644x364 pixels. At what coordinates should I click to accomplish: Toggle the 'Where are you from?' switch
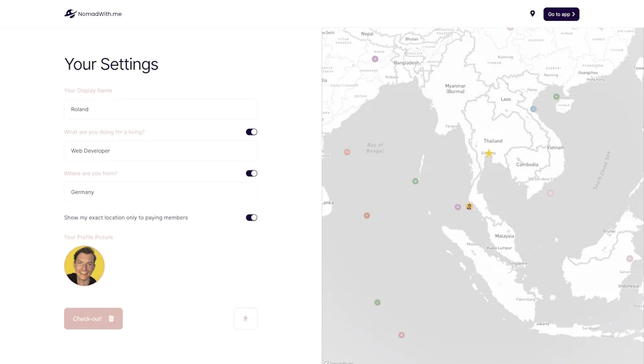pos(252,173)
